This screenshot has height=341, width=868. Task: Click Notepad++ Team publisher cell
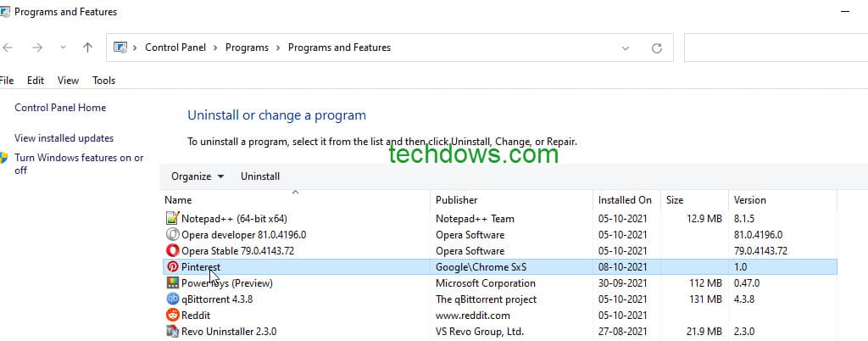coord(475,219)
